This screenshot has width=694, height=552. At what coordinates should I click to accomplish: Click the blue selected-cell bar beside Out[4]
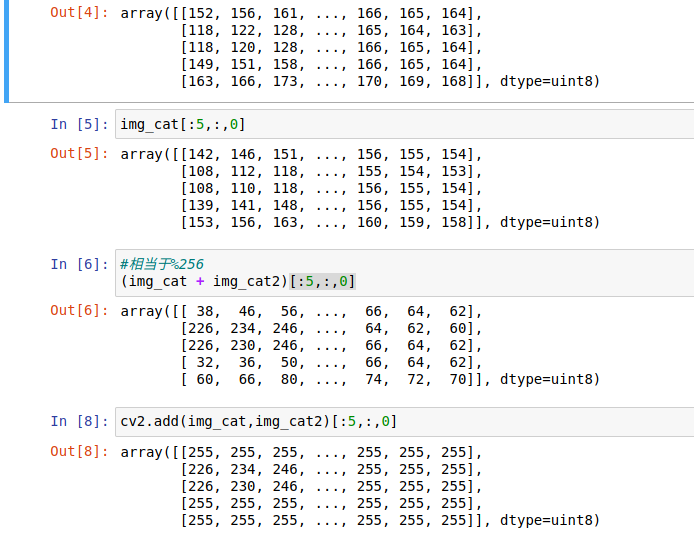tap(6, 51)
